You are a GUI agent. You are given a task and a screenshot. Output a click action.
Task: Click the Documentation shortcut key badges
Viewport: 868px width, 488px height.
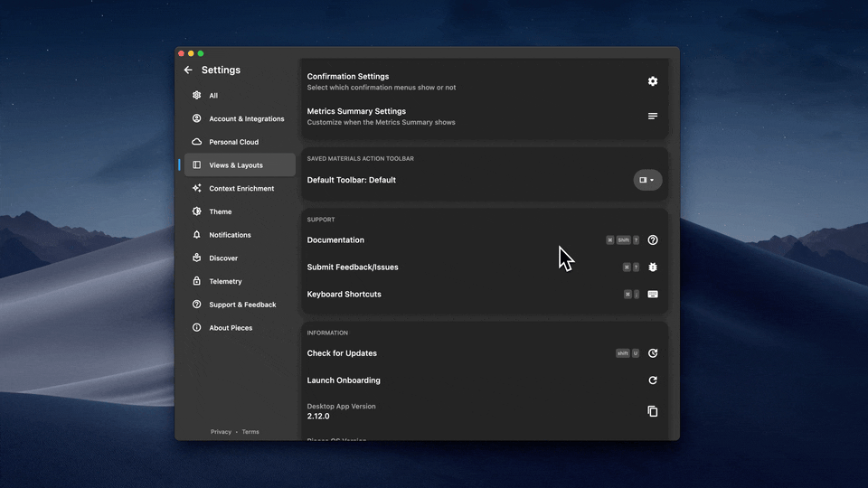623,240
